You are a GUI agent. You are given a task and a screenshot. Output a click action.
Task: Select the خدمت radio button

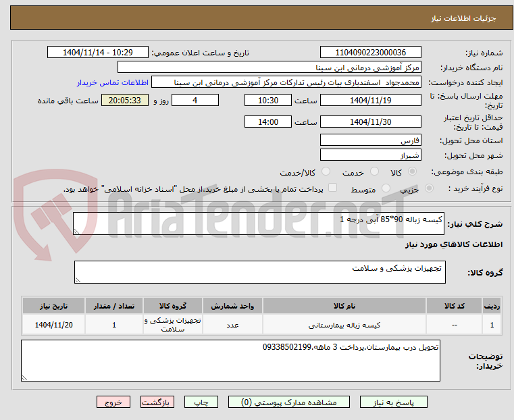pos(374,172)
